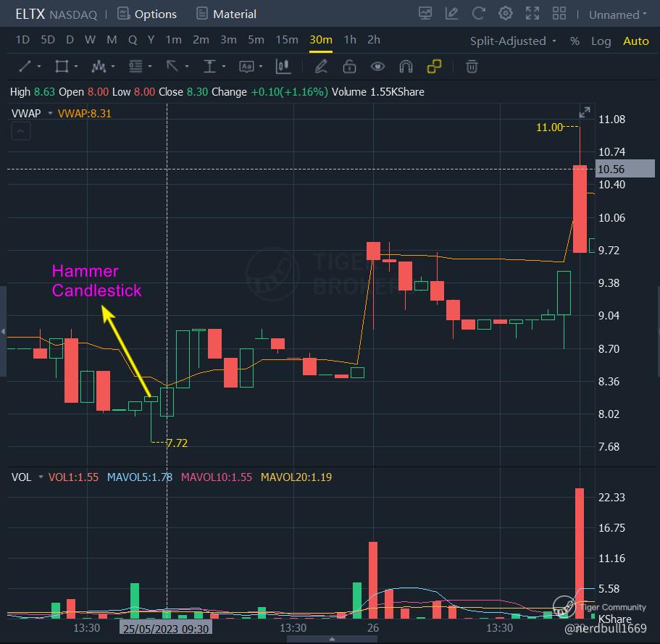This screenshot has width=660, height=644.
Task: Select the 1D timeframe
Action: 22,40
